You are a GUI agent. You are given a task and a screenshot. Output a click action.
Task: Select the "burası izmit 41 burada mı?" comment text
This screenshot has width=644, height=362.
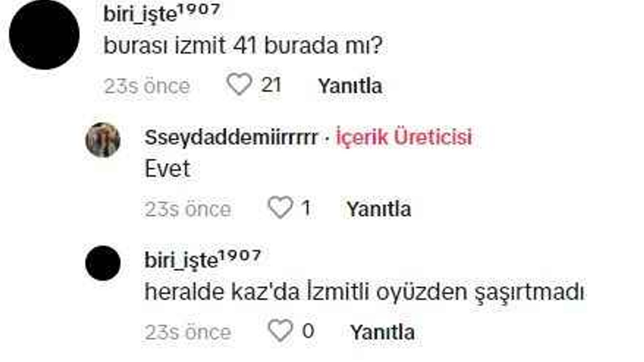tap(243, 47)
